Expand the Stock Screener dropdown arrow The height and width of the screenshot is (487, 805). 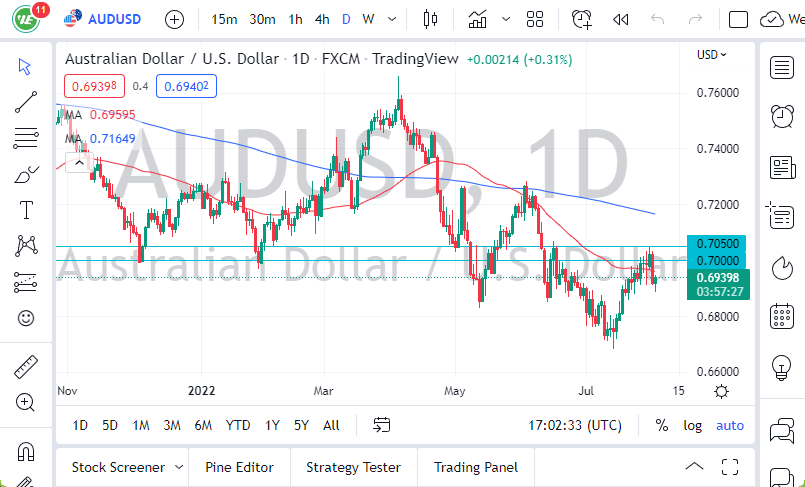pos(179,467)
